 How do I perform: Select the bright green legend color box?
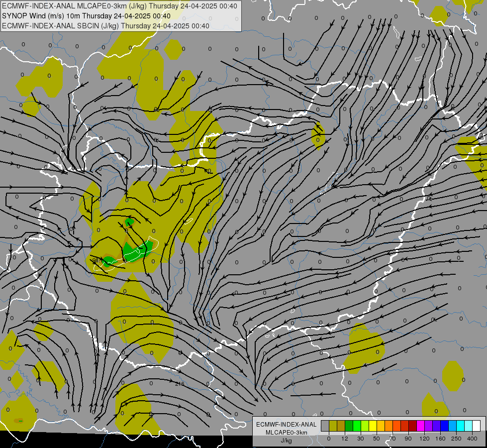pos(357,426)
